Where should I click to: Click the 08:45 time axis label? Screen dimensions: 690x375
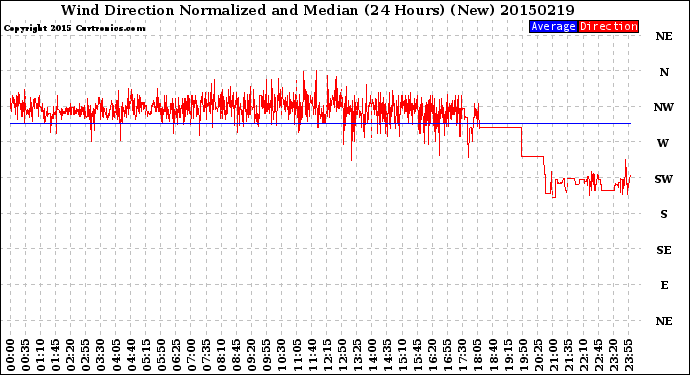click(x=237, y=355)
